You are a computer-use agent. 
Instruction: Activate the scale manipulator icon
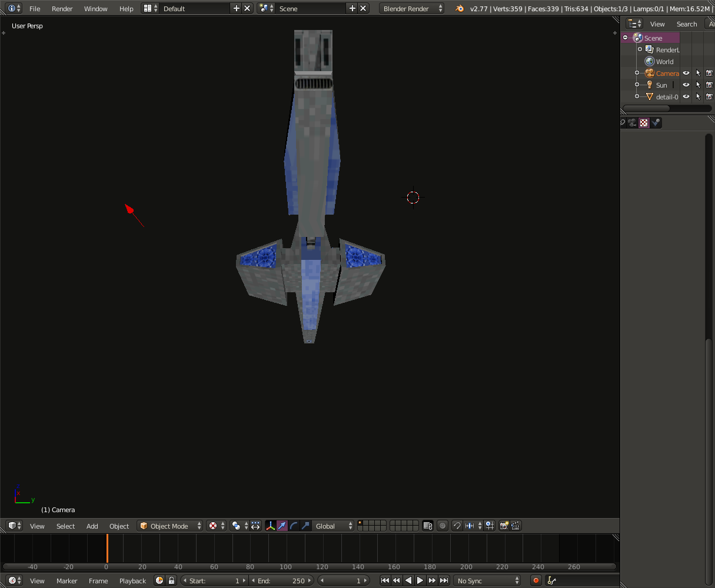305,526
